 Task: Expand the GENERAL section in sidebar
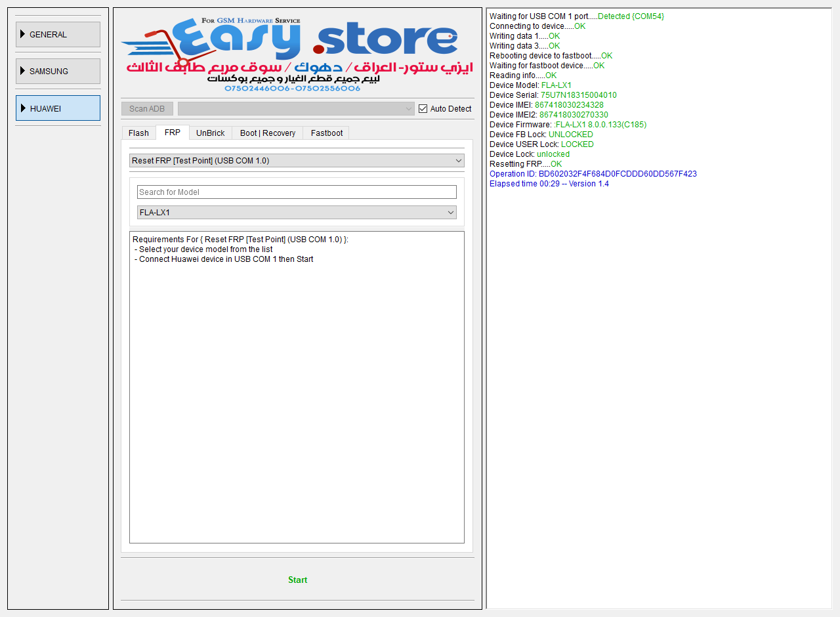pyautogui.click(x=58, y=34)
